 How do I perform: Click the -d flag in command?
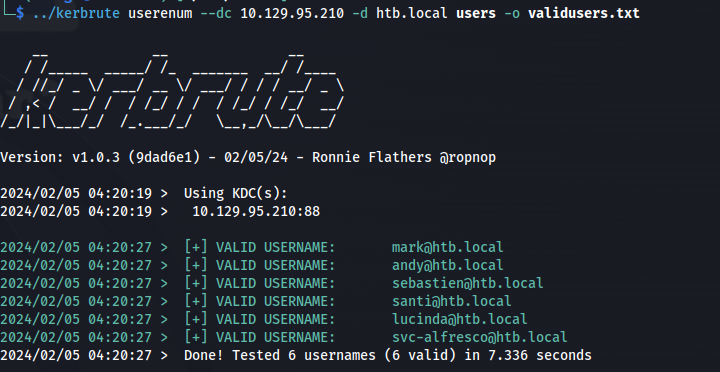pyautogui.click(x=360, y=13)
